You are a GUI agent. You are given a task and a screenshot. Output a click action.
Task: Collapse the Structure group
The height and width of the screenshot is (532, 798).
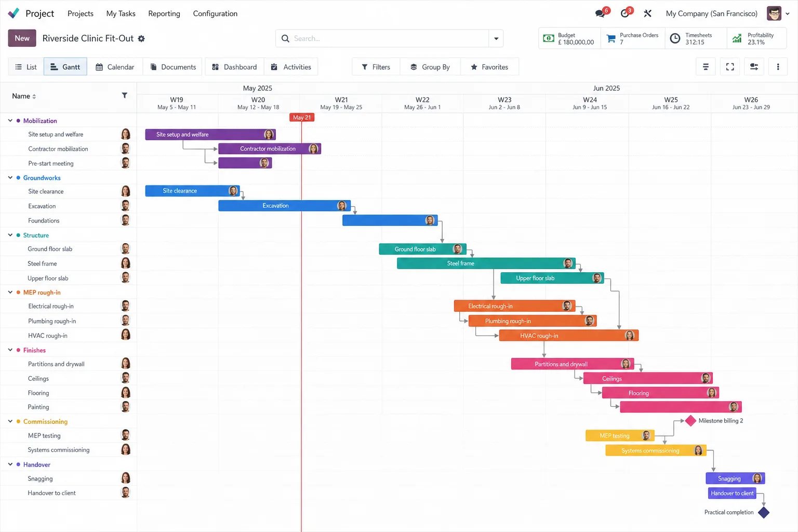(10, 235)
